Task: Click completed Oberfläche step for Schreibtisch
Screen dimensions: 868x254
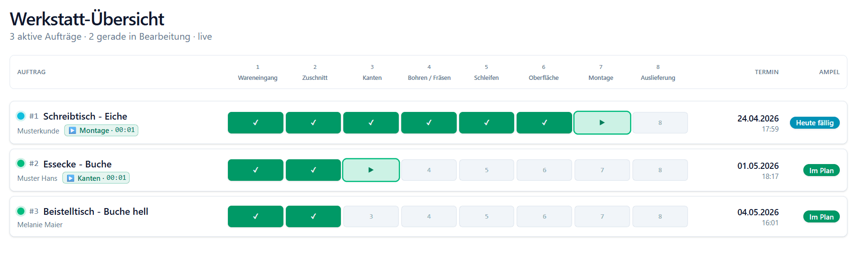Action: click(x=544, y=122)
